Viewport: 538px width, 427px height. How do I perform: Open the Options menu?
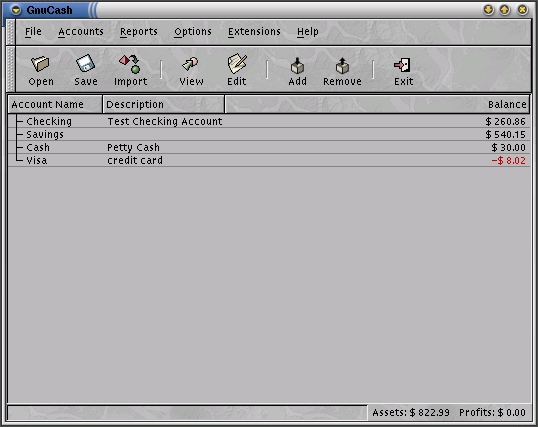tap(193, 32)
